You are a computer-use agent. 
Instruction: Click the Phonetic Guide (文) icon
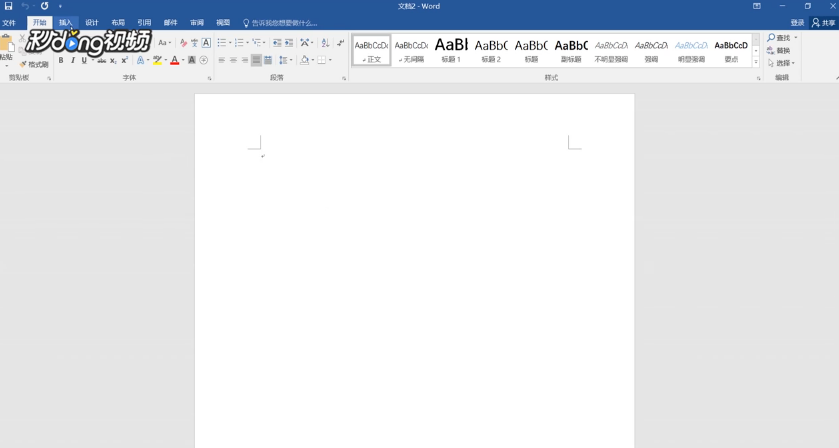pyautogui.click(x=195, y=43)
